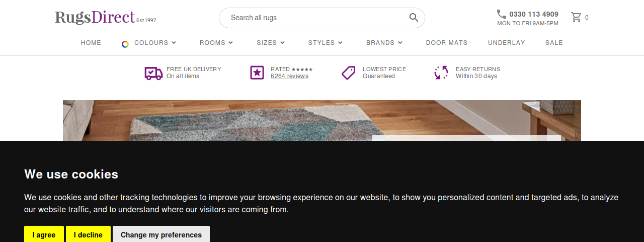This screenshot has width=644, height=242.
Task: Click the delivery truck icon
Action: point(153,73)
